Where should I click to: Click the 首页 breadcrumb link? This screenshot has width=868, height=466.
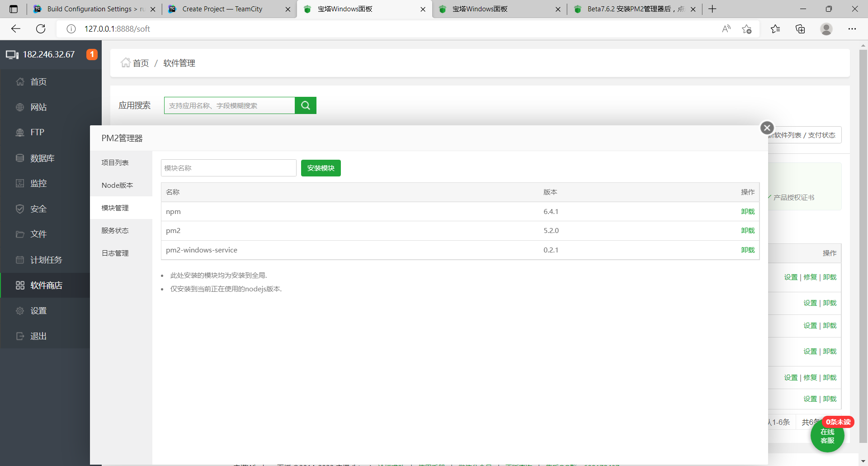(x=141, y=63)
